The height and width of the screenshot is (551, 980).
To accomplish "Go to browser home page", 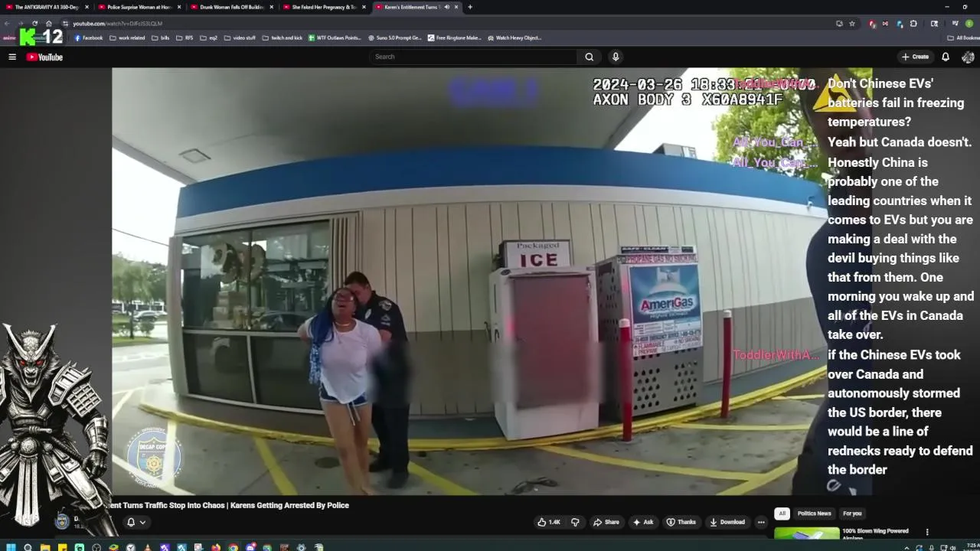I will [x=48, y=23].
